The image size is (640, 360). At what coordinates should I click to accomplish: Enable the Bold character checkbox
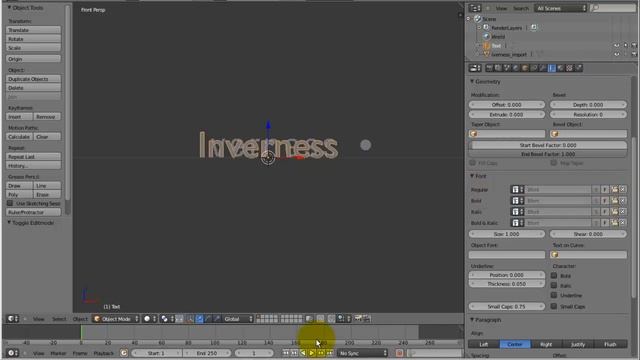554,276
